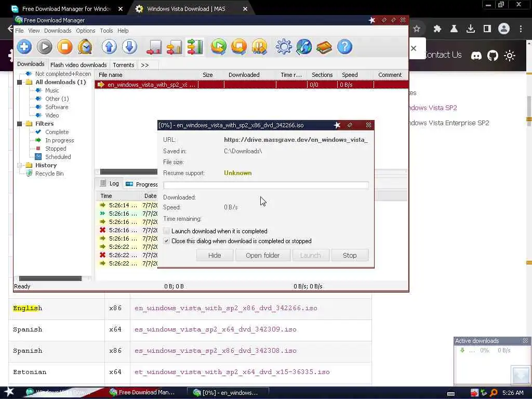
Task: Click the tree panel horizontal scrollbar
Action: pyautogui.click(x=50, y=278)
